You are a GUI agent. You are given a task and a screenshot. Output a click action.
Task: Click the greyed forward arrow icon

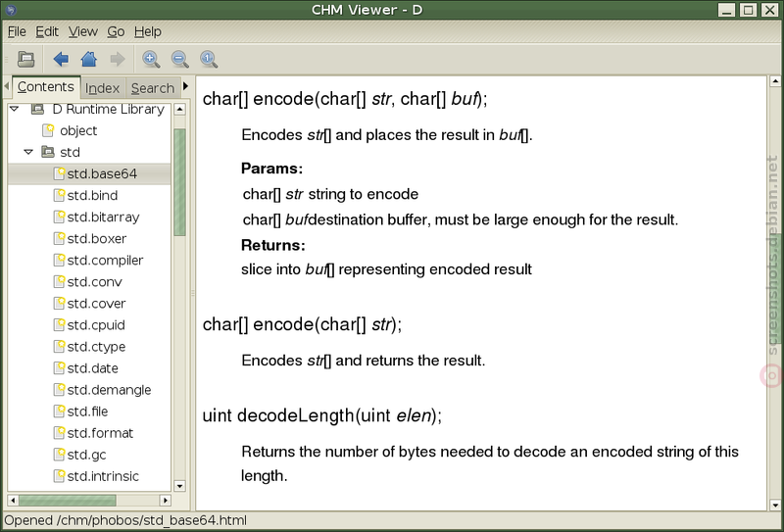[117, 60]
